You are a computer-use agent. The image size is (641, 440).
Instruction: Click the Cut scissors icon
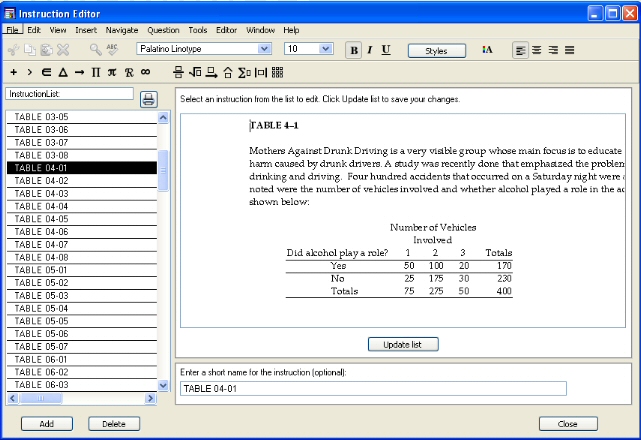pos(13,50)
